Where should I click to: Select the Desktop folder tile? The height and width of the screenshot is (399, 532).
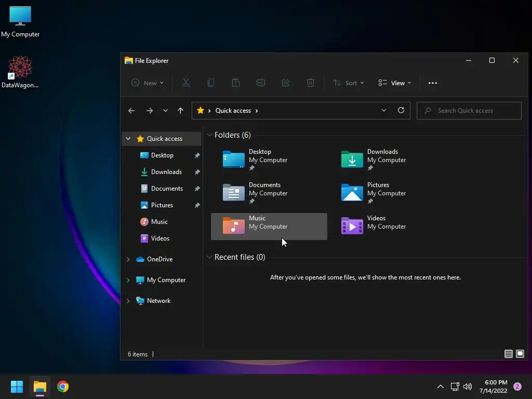tap(269, 159)
